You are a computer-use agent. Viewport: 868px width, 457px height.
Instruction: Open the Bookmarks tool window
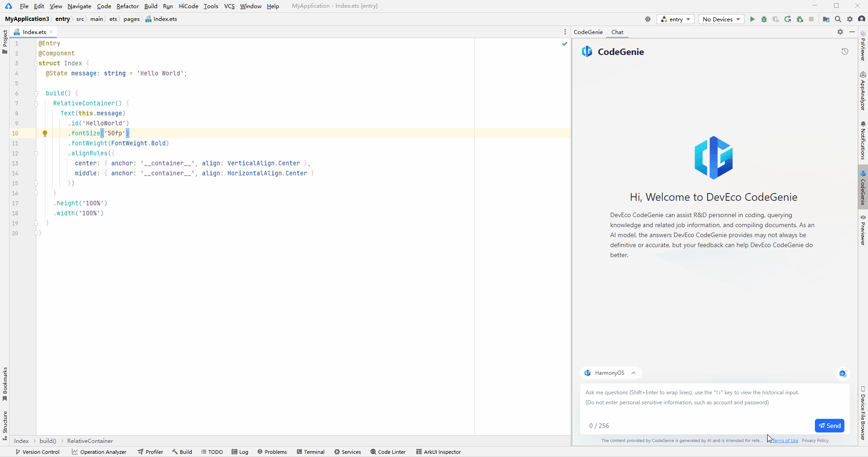click(5, 384)
